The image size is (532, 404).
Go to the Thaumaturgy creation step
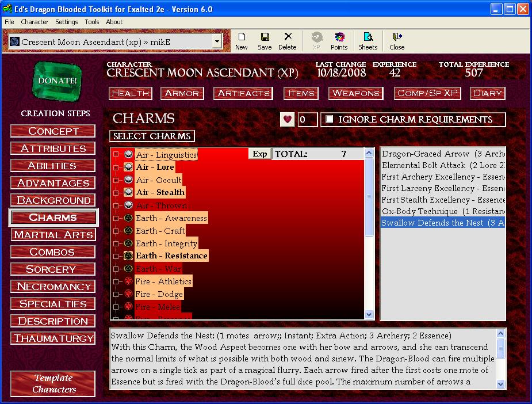click(53, 338)
